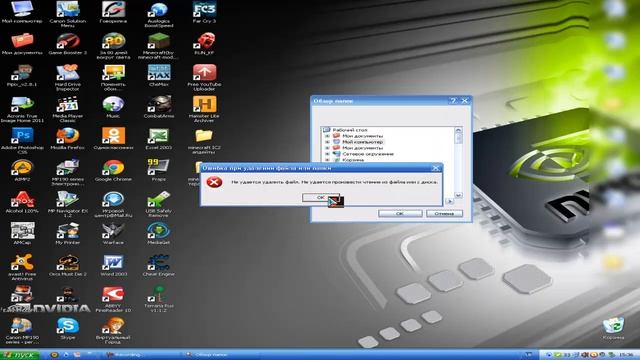Image resolution: width=640 pixels, height=360 pixels.
Task: Select the MediaGet desktop icon
Action: pos(159,233)
